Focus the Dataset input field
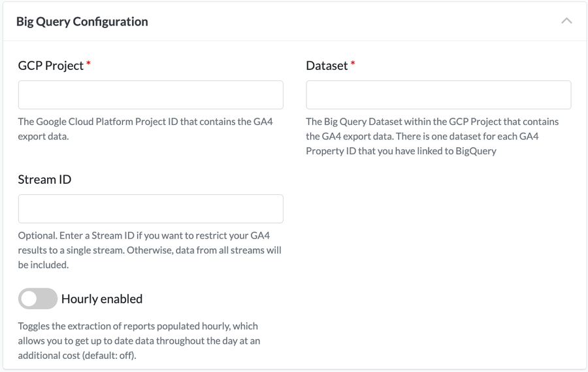This screenshot has width=588, height=372. click(x=438, y=95)
